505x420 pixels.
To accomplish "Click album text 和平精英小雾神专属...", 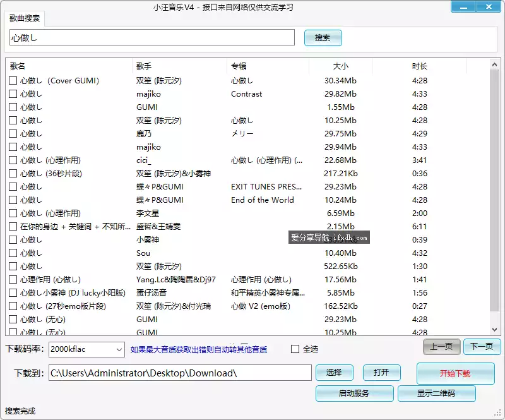I will (x=268, y=292).
